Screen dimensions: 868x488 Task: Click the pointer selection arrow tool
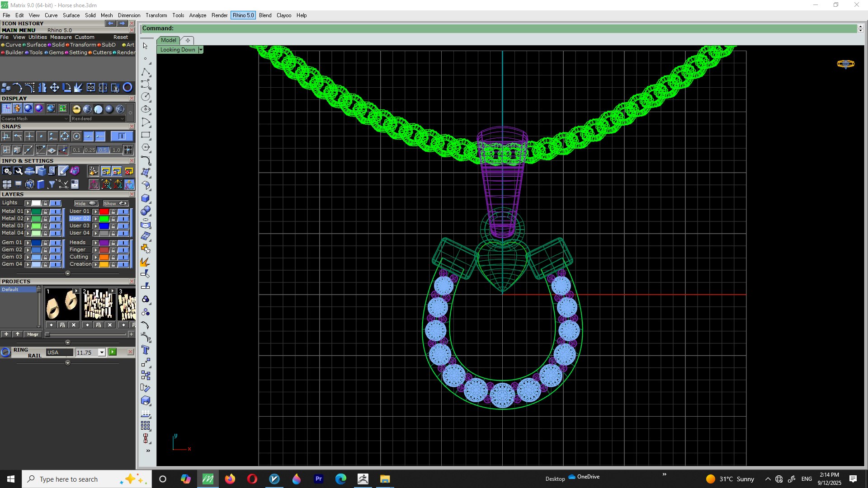(x=146, y=46)
